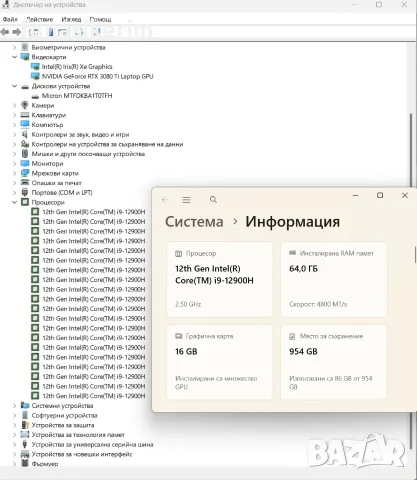Open the Графична карта 16 GB card
417x480 pixels.
pyautogui.click(x=220, y=362)
